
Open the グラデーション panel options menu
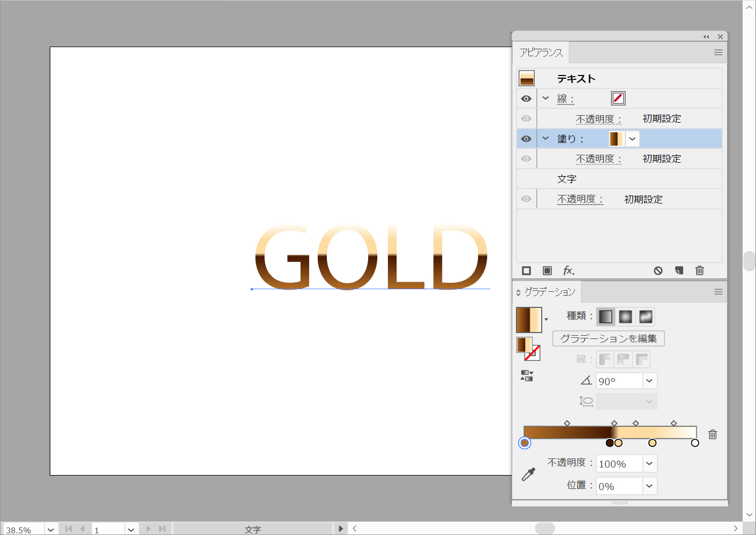point(718,292)
